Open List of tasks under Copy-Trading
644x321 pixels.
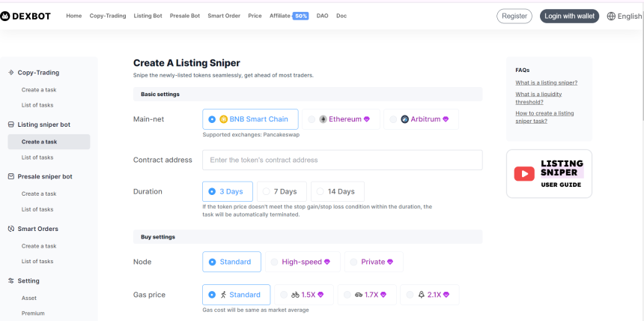(37, 105)
